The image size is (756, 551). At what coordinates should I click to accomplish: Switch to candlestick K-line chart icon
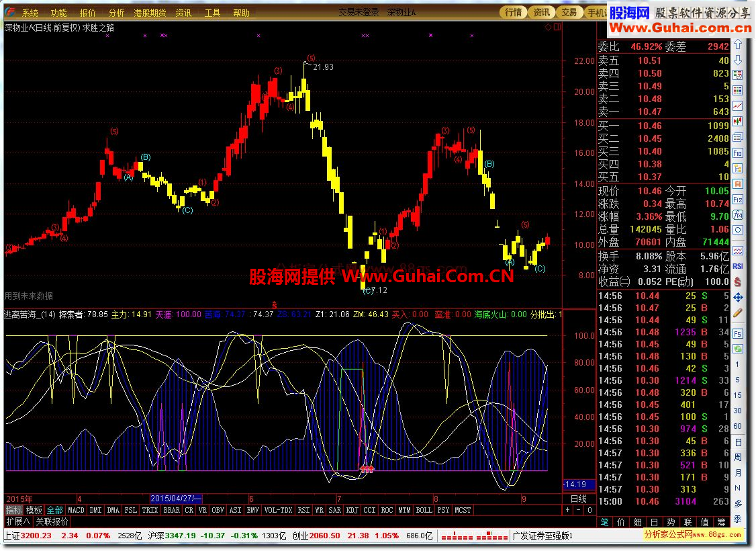738,121
